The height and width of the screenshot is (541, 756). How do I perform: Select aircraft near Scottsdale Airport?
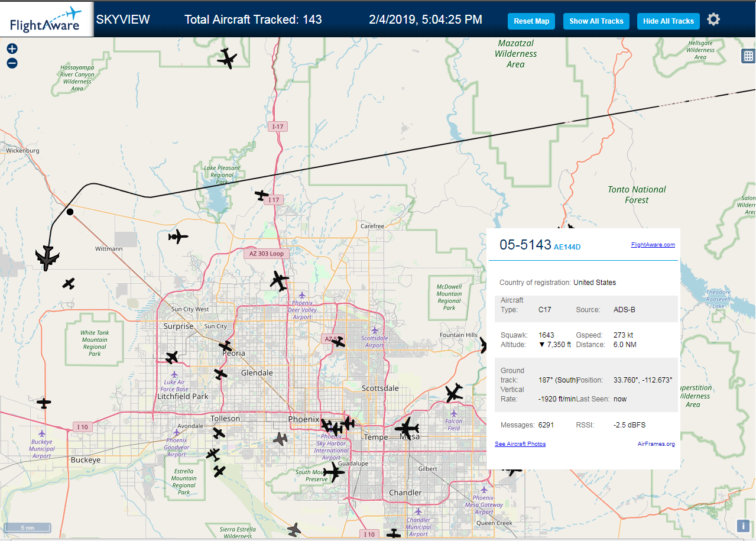[x=338, y=341]
